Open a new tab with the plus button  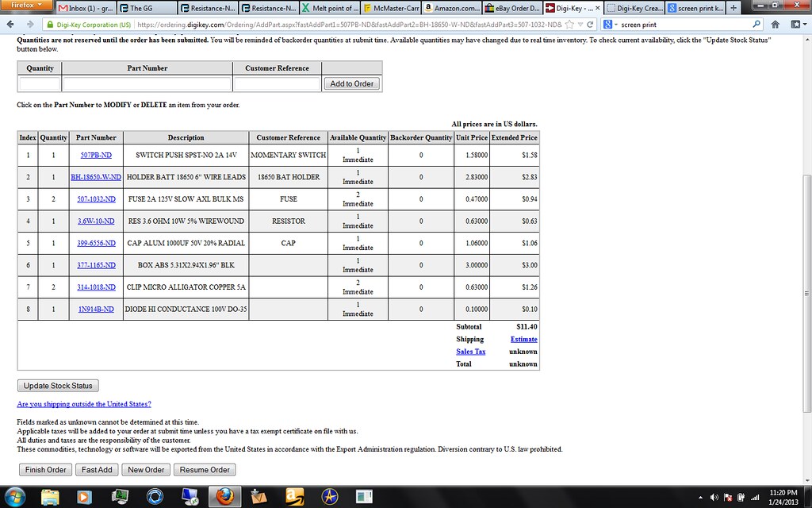[x=733, y=8]
